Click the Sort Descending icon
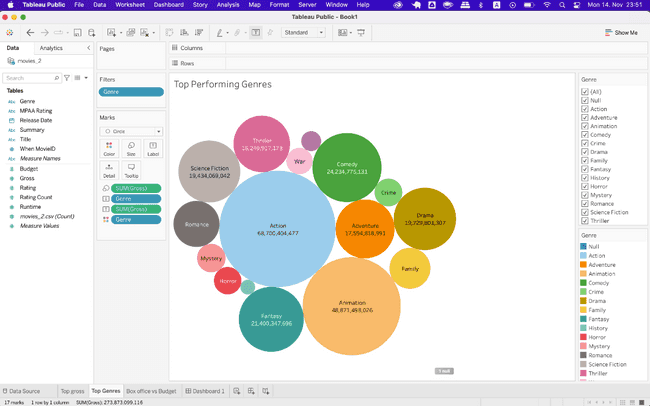Viewport: 650px width, 406px height. (199, 32)
